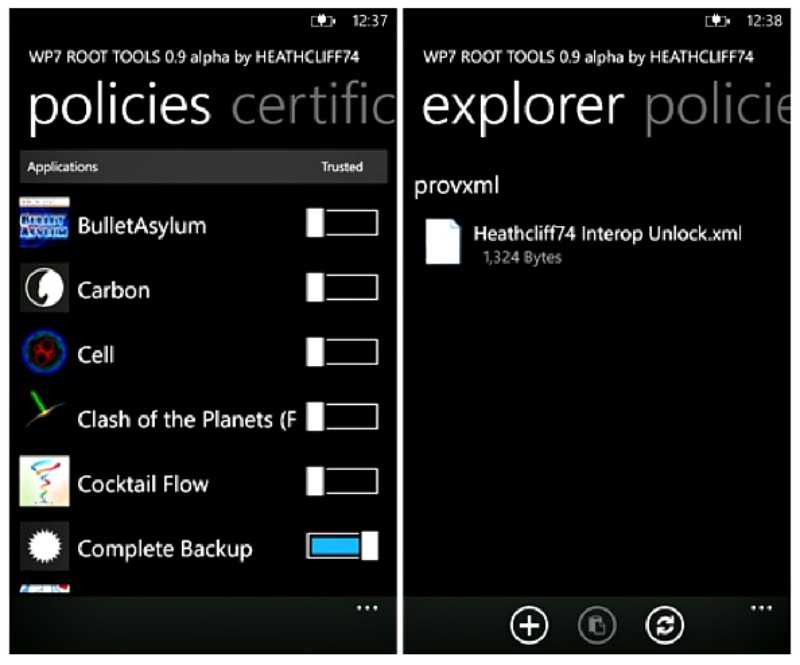
Task: Disable trusted switch for Complete Backup
Action: click(342, 546)
